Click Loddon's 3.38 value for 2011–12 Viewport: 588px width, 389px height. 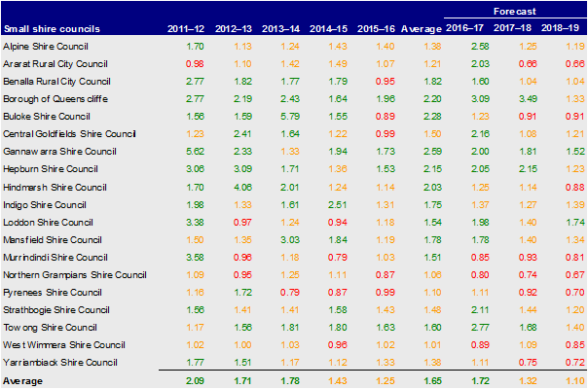(195, 223)
